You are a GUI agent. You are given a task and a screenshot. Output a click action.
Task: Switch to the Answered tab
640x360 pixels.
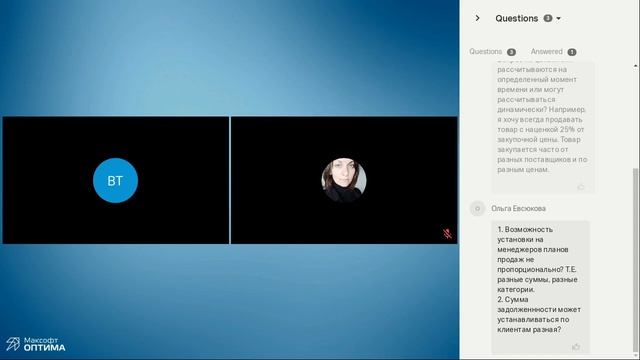point(553,52)
